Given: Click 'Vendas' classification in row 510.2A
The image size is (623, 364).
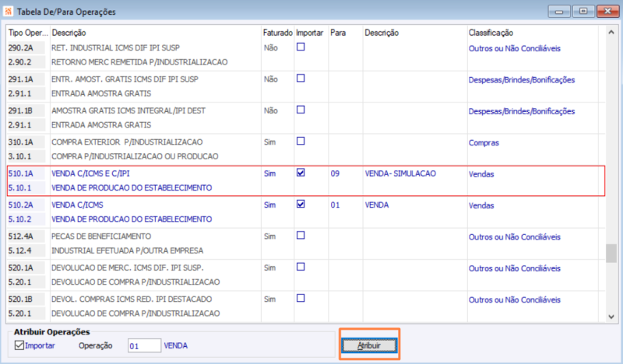Looking at the screenshot, I should pyautogui.click(x=481, y=205).
